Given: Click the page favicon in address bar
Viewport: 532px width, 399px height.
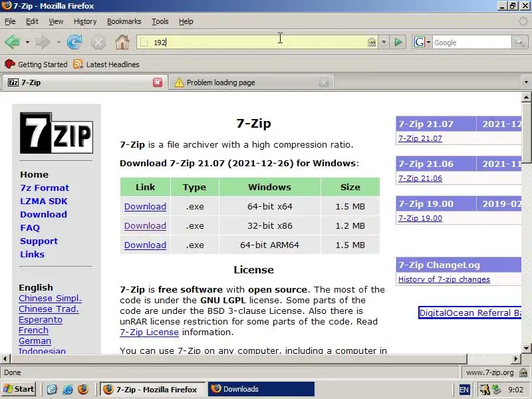Looking at the screenshot, I should 144,43.
